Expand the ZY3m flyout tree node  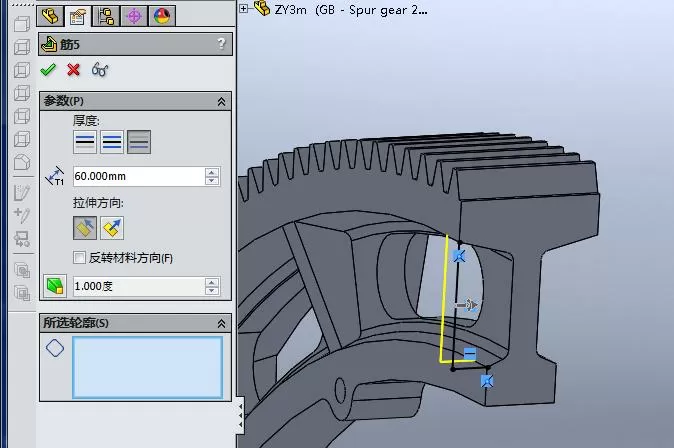click(x=243, y=8)
